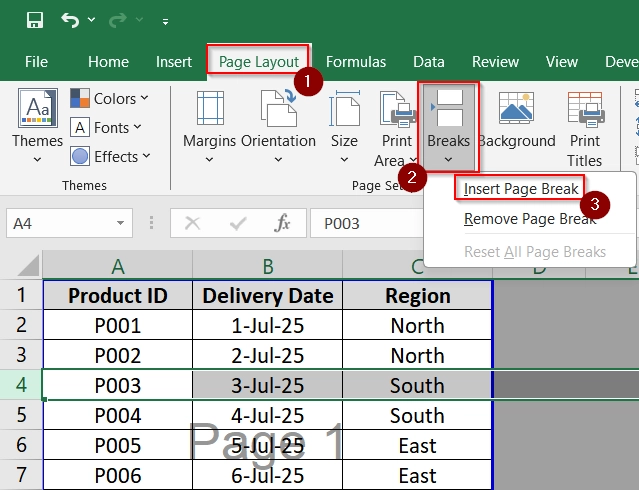The height and width of the screenshot is (490, 639).
Task: Click cell containing 3-Jul-25
Action: tap(267, 385)
